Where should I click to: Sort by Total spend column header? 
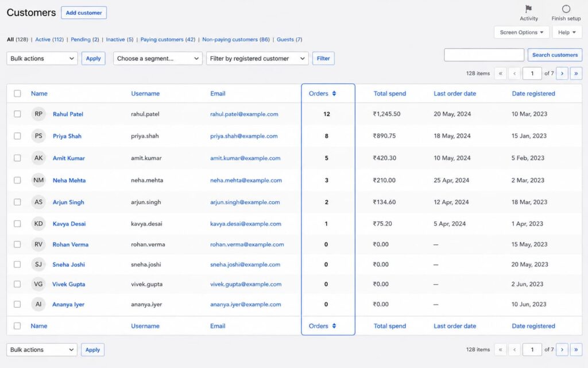pos(390,94)
